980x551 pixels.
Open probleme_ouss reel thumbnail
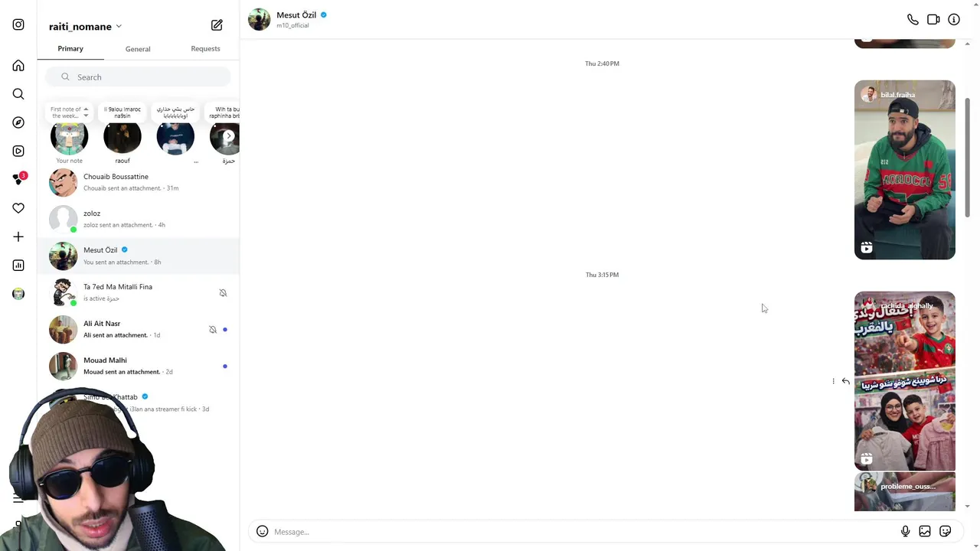point(905,492)
